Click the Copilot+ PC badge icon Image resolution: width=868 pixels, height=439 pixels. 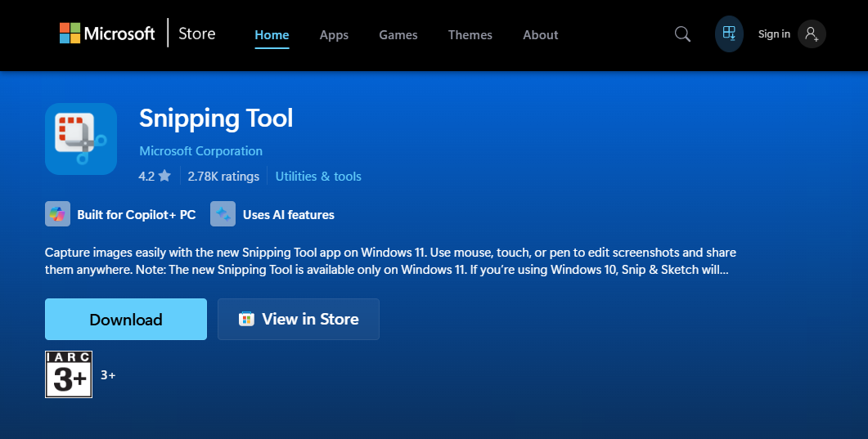(x=57, y=214)
